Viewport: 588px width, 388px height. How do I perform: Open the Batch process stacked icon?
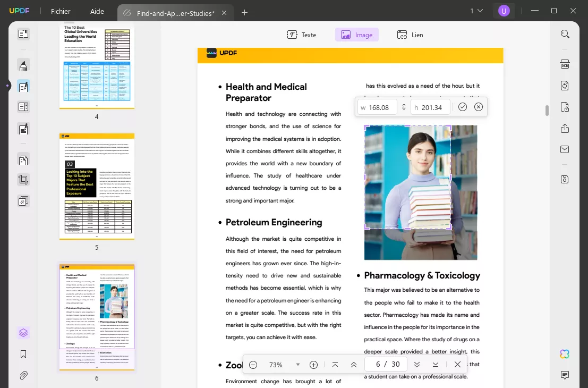23,201
